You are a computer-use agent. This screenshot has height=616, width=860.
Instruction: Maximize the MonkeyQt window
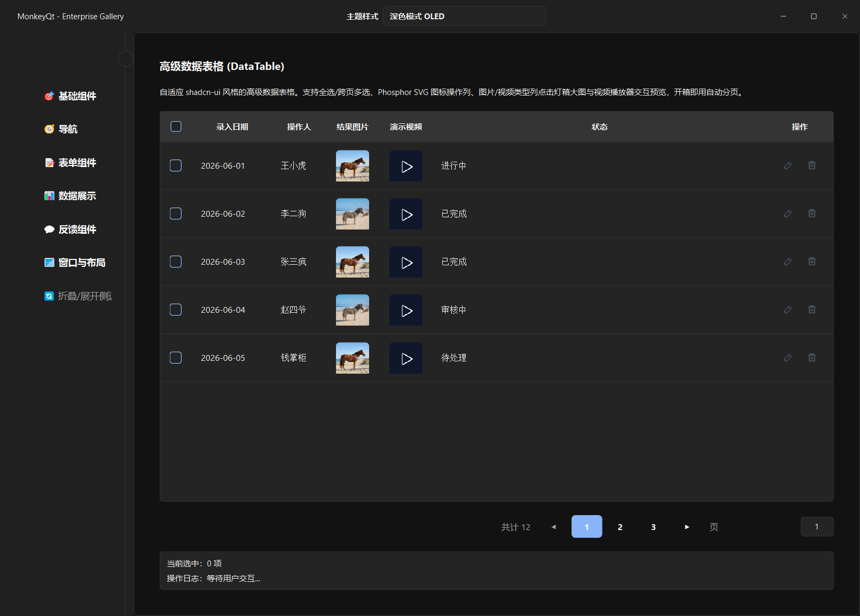click(814, 17)
